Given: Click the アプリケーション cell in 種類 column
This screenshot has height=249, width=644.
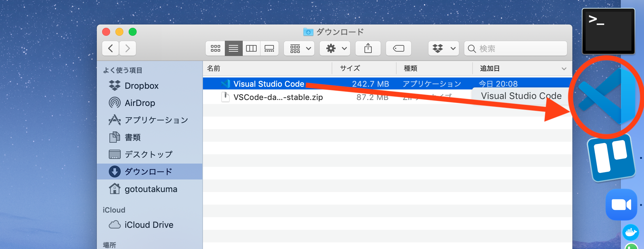Looking at the screenshot, I should coord(432,84).
